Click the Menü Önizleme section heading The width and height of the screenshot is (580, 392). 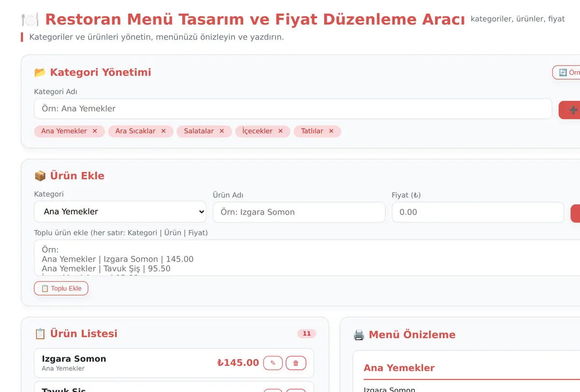pos(404,334)
